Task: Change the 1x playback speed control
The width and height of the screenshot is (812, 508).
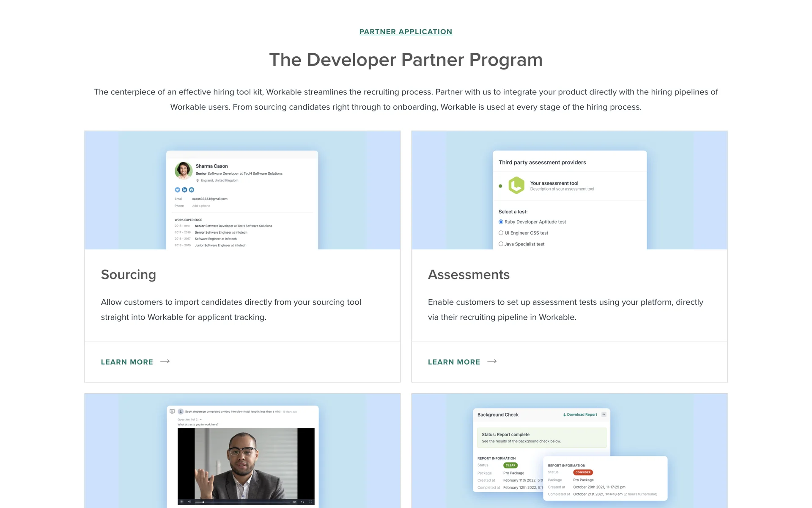Action: 302,502
